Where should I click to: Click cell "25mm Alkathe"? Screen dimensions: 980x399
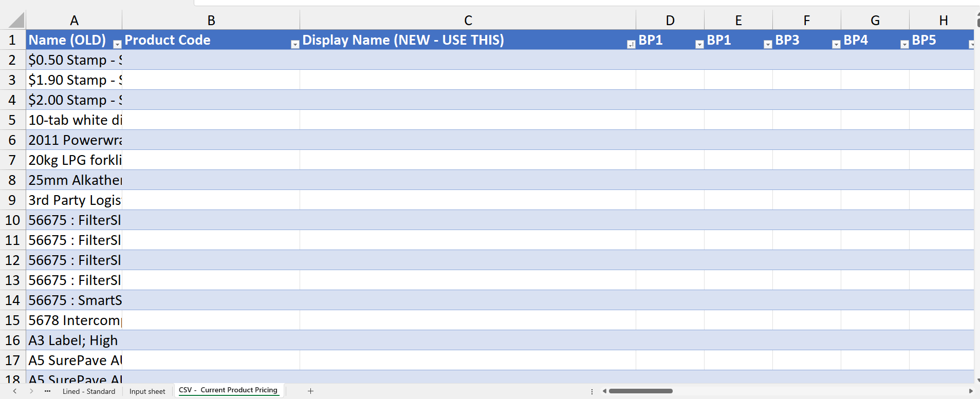point(74,180)
